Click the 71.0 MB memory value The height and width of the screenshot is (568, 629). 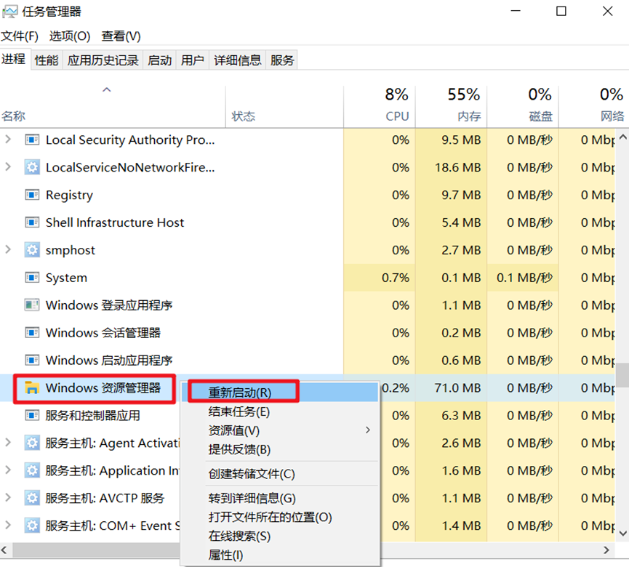point(458,388)
